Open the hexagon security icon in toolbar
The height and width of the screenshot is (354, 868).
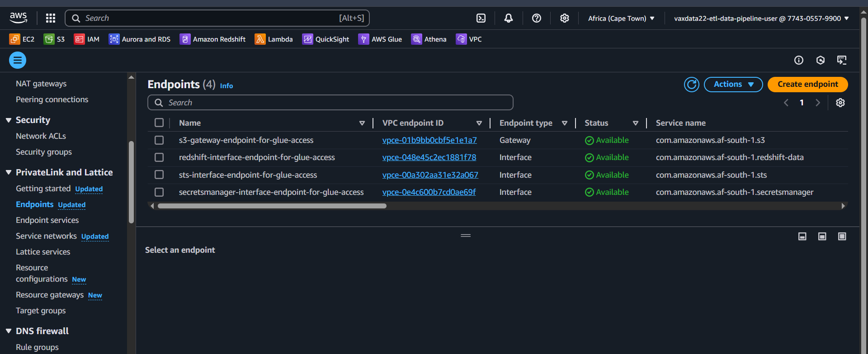pos(821,60)
